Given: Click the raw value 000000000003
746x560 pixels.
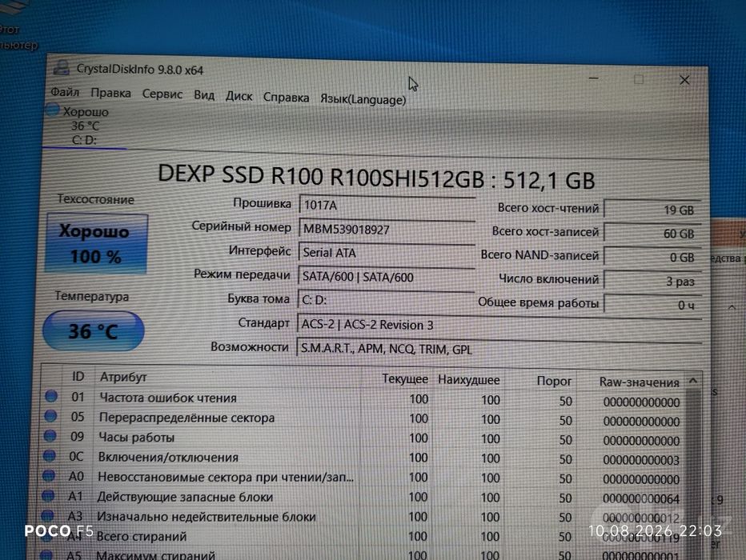Looking at the screenshot, I should (641, 460).
